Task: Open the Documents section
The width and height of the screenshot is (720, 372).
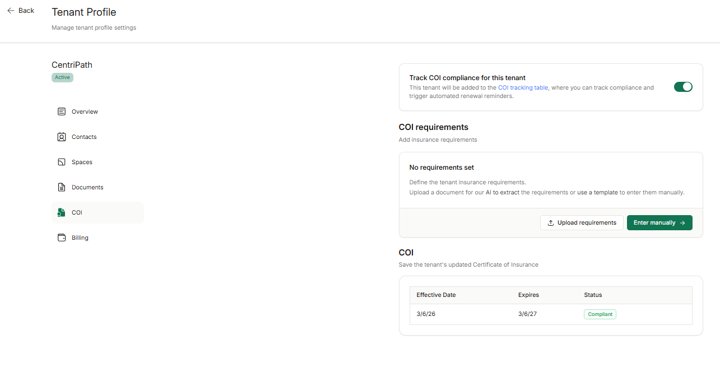Action: point(97,187)
